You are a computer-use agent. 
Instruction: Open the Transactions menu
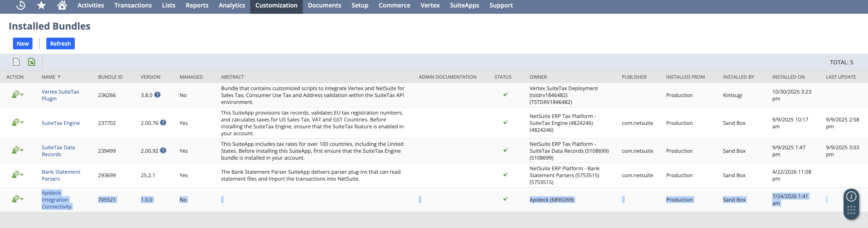click(133, 5)
